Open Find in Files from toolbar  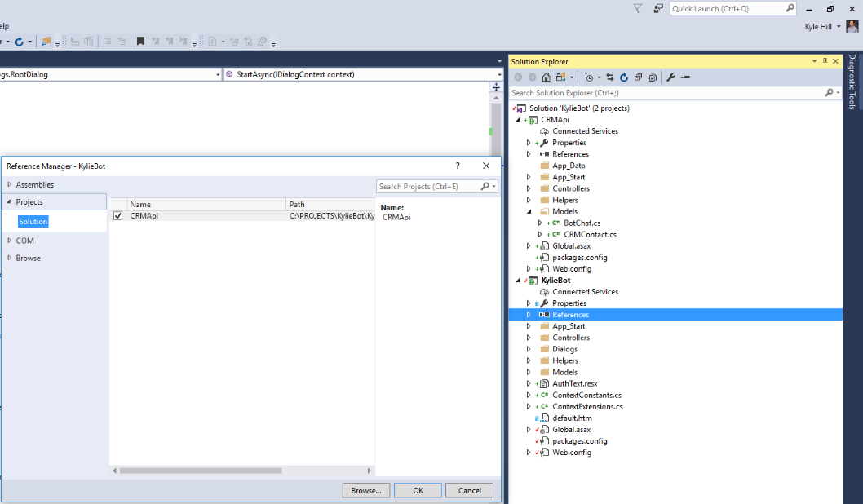(x=46, y=42)
